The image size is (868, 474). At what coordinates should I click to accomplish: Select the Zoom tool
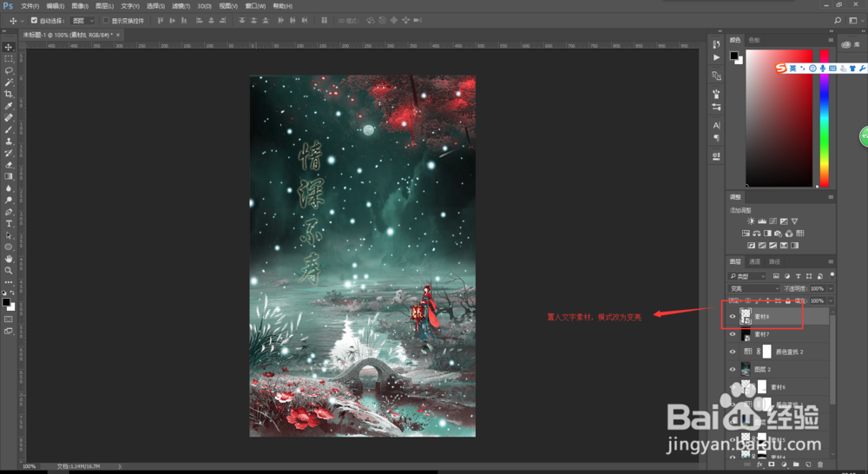click(x=9, y=270)
